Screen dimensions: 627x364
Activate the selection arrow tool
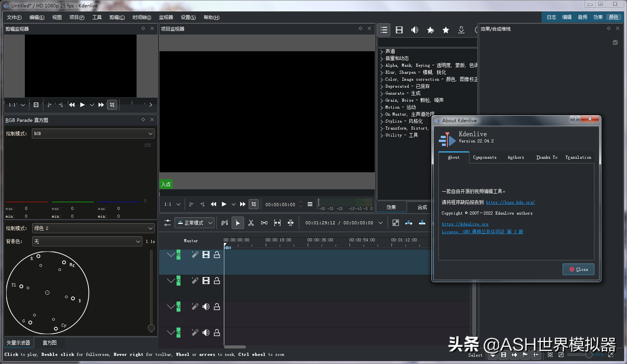[x=238, y=223]
